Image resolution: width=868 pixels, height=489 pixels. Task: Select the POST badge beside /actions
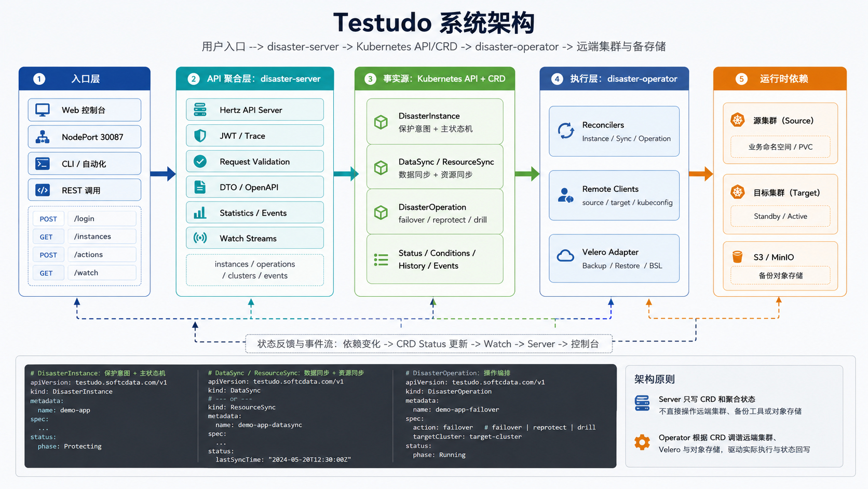click(48, 255)
